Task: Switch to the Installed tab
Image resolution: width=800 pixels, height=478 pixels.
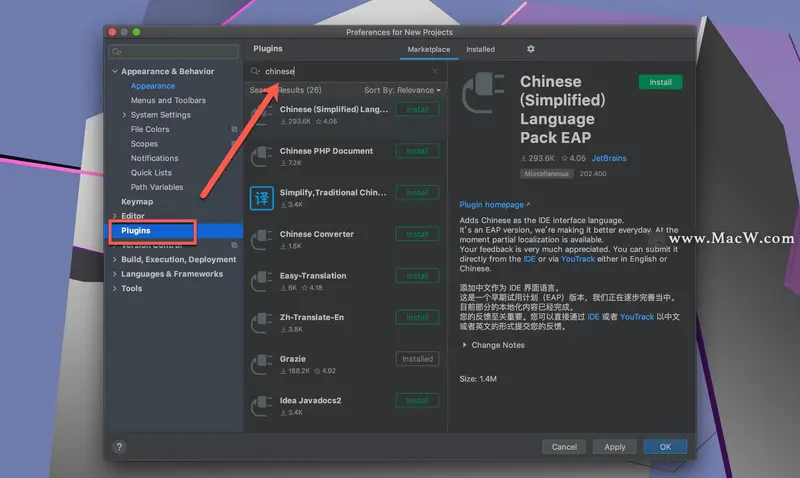Action: (480, 49)
